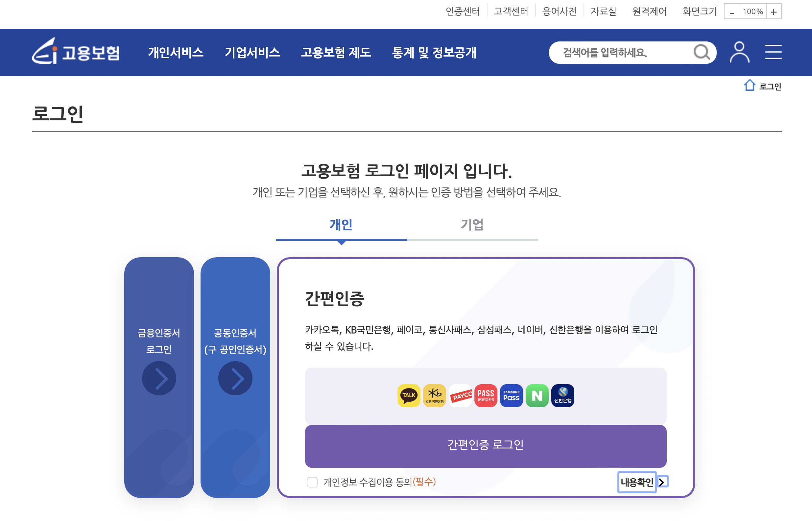Switch to the 개인 tab
Image resolution: width=812 pixels, height=521 pixels.
click(x=341, y=225)
